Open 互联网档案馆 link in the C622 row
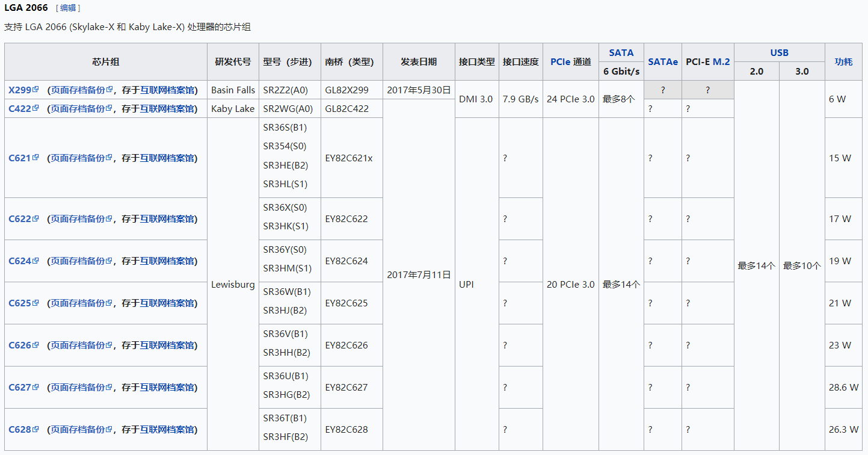The image size is (868, 455). 167,218
